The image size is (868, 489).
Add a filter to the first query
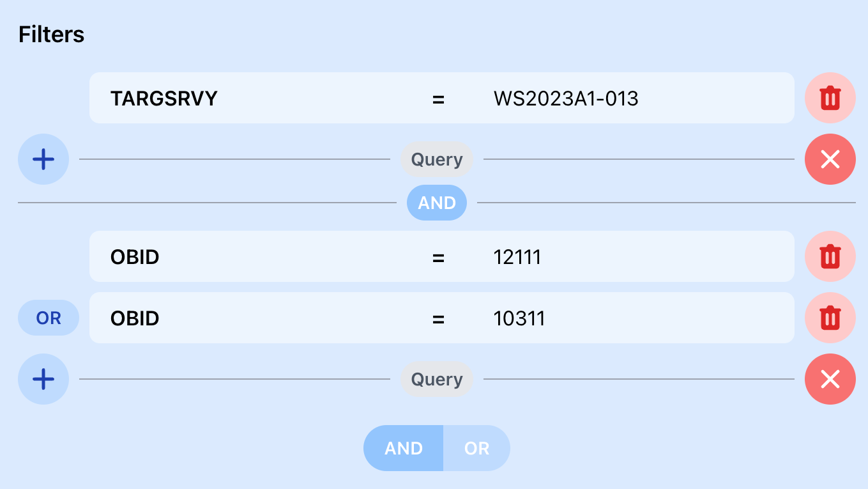[x=43, y=159]
